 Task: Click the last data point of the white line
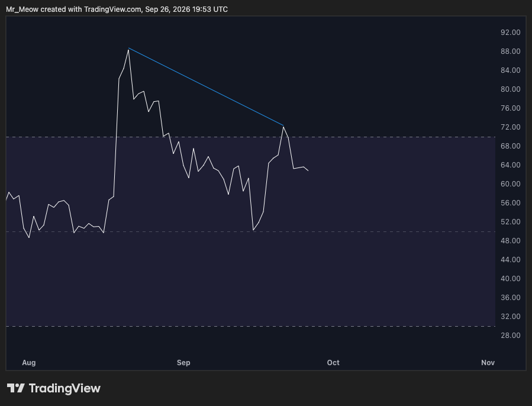308,170
